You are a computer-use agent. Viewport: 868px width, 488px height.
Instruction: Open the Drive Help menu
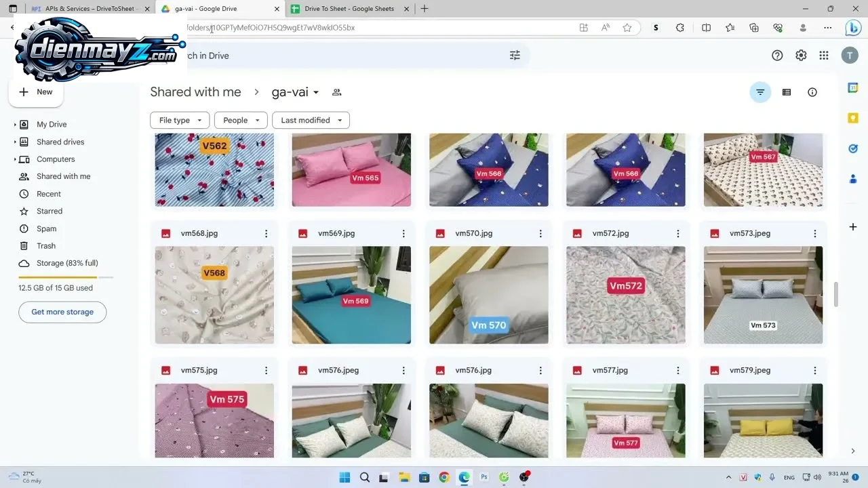pos(777,56)
